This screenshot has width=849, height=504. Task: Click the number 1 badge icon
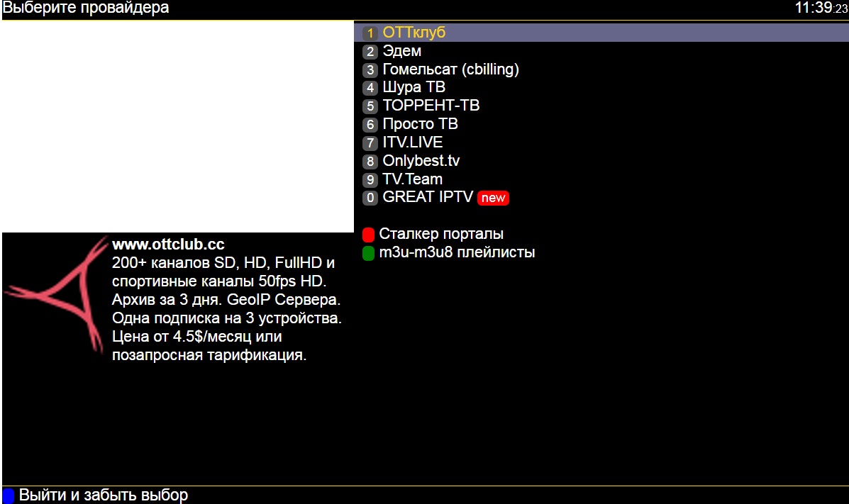(370, 33)
